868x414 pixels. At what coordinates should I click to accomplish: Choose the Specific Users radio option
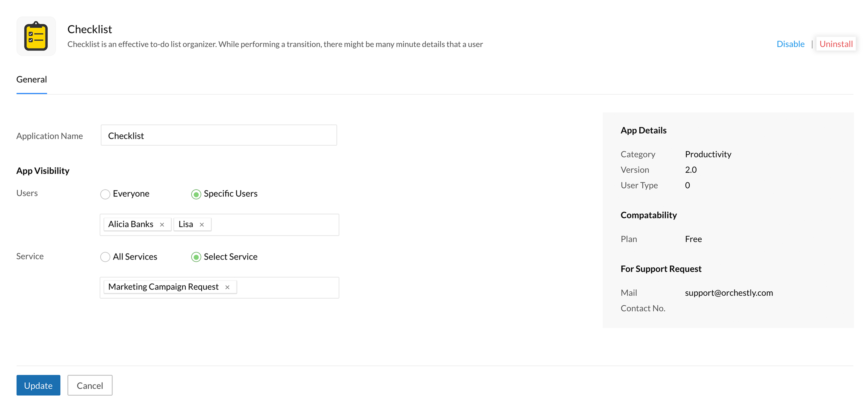pyautogui.click(x=196, y=194)
